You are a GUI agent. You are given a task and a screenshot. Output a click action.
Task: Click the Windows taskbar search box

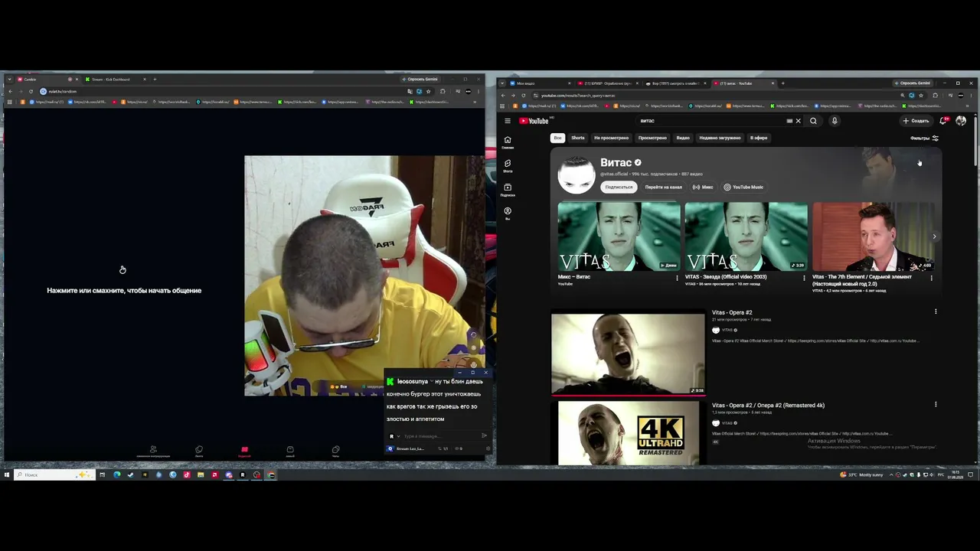pos(54,474)
